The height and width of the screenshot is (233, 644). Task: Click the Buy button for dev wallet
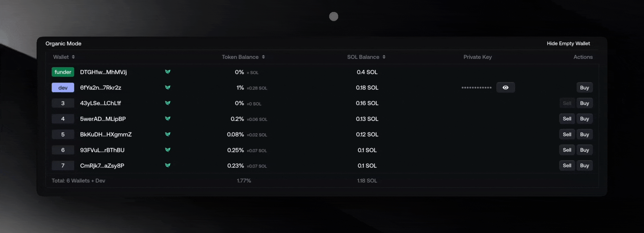584,87
